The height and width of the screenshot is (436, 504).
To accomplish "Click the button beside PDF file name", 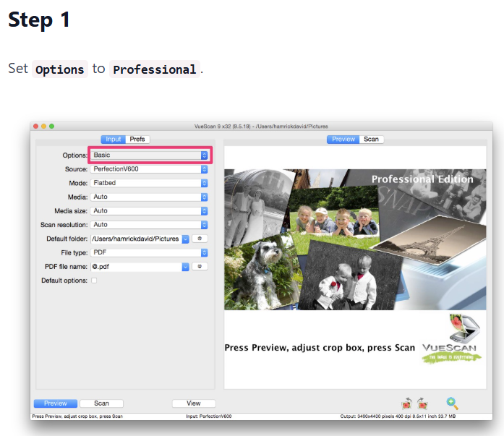I will point(200,266).
